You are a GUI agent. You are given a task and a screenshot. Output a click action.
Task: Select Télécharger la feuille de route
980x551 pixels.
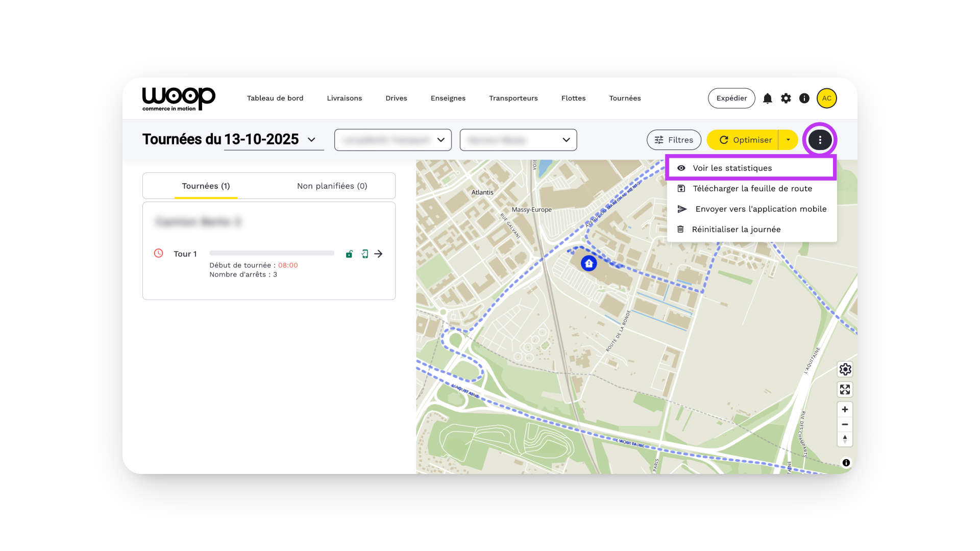tap(752, 189)
